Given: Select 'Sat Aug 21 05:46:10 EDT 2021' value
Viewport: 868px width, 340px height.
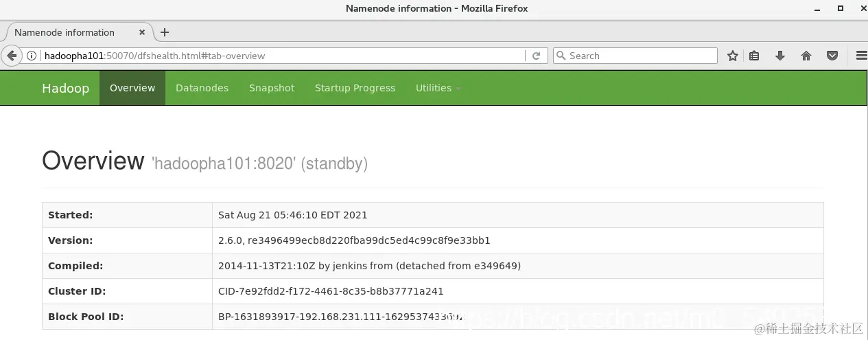Looking at the screenshot, I should tap(293, 215).
